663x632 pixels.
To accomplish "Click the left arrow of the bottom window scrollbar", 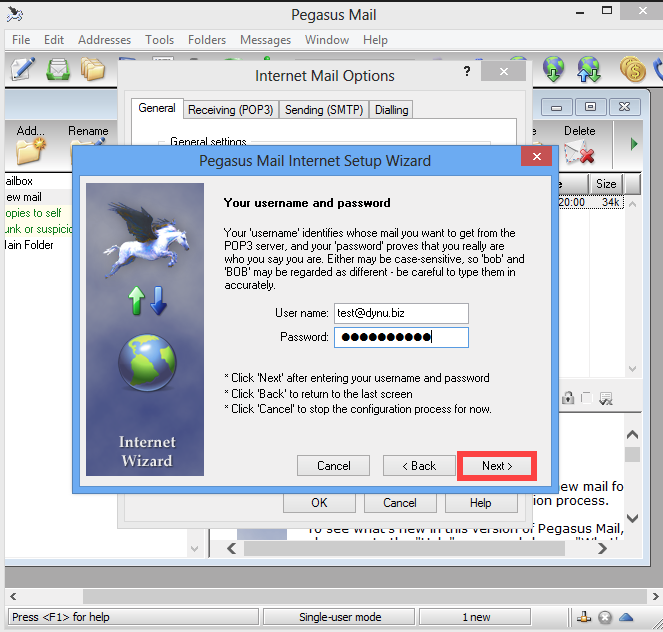I will tap(13, 596).
